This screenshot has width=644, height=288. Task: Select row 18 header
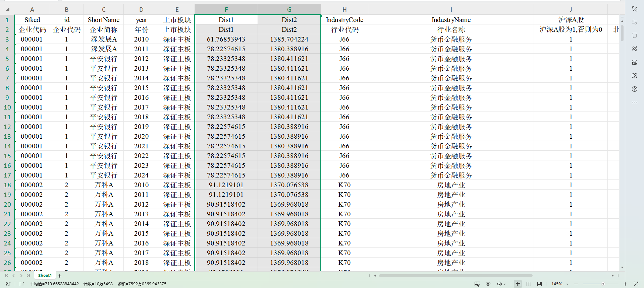coord(7,185)
